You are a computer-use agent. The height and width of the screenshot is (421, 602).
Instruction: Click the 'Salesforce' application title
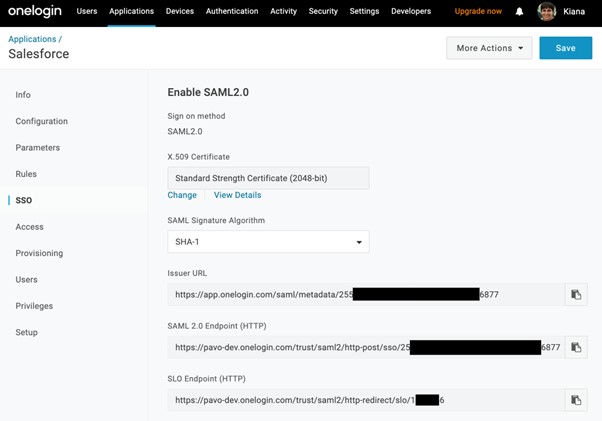tap(39, 54)
